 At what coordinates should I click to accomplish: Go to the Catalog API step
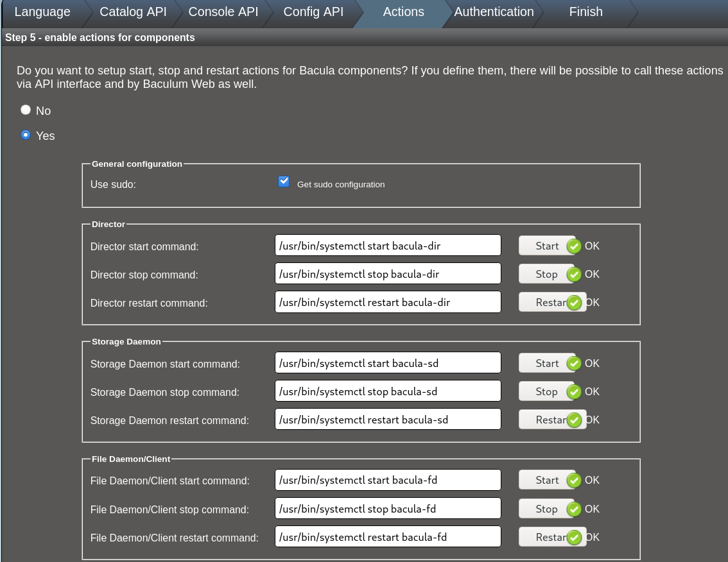[133, 12]
